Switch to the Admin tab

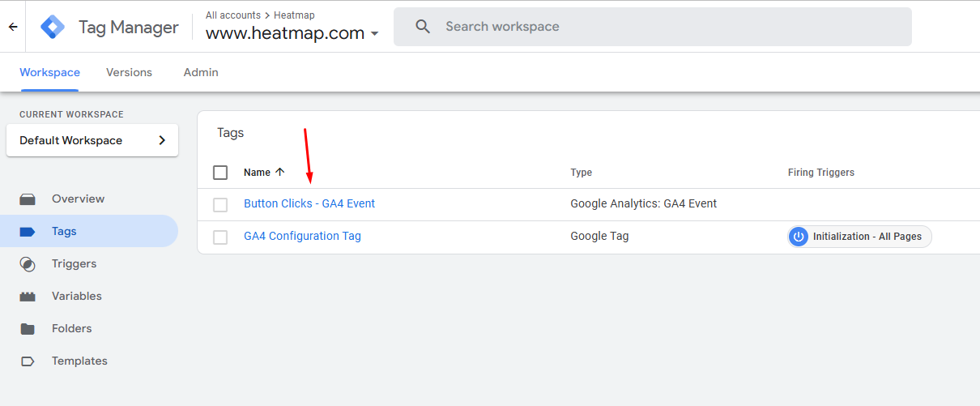tap(201, 72)
